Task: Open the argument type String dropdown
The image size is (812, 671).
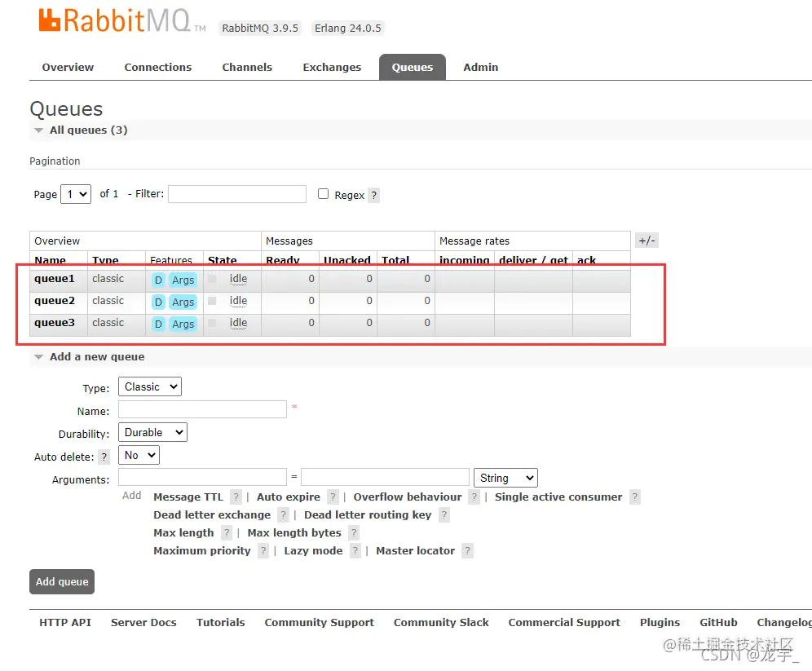Action: point(506,478)
